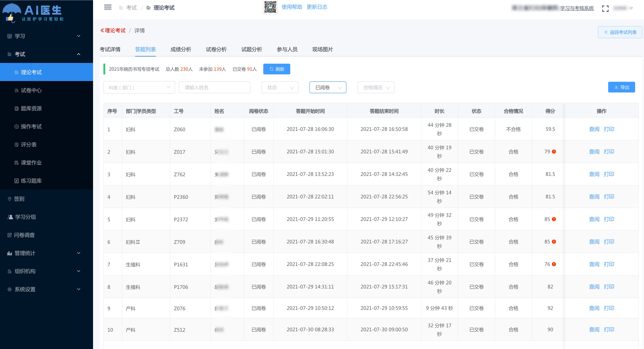Switch to the 参与人员 tab

(287, 49)
